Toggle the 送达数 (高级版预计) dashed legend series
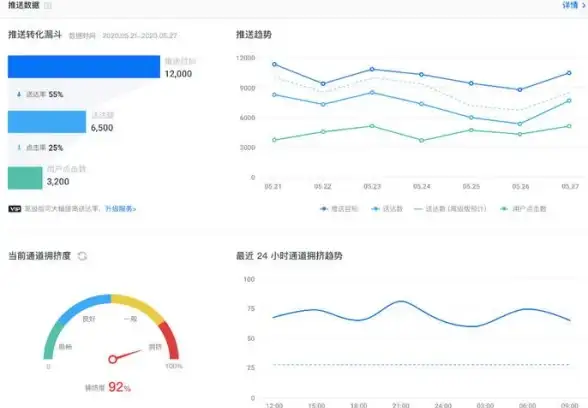The height and width of the screenshot is (408, 588). [x=450, y=209]
